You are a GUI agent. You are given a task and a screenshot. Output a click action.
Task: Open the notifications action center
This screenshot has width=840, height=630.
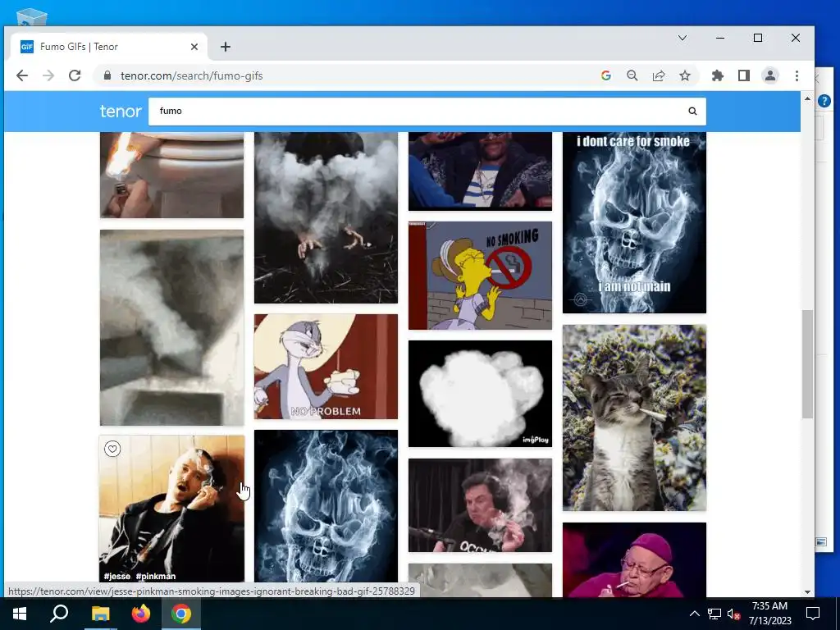(x=813, y=614)
